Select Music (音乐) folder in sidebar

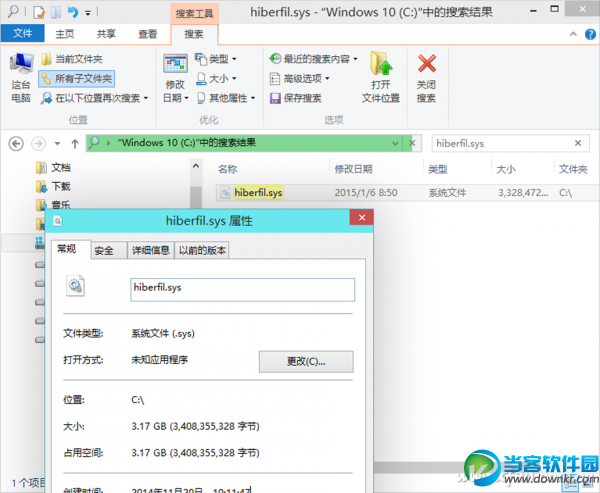(x=53, y=205)
